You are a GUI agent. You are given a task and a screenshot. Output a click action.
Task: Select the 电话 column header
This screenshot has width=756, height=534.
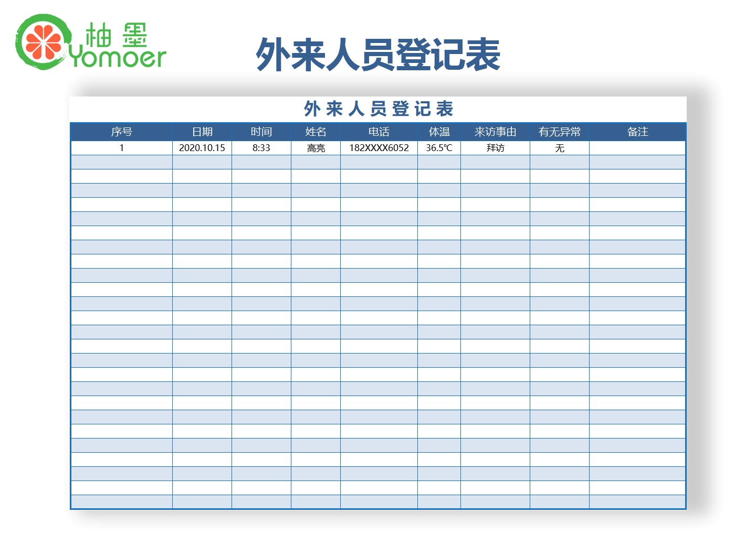coord(379,132)
